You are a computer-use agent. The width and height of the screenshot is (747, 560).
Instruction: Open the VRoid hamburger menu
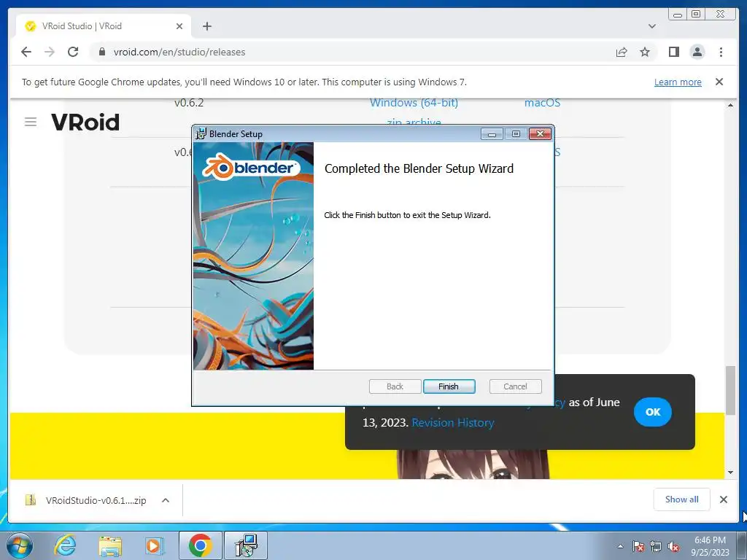(x=31, y=122)
